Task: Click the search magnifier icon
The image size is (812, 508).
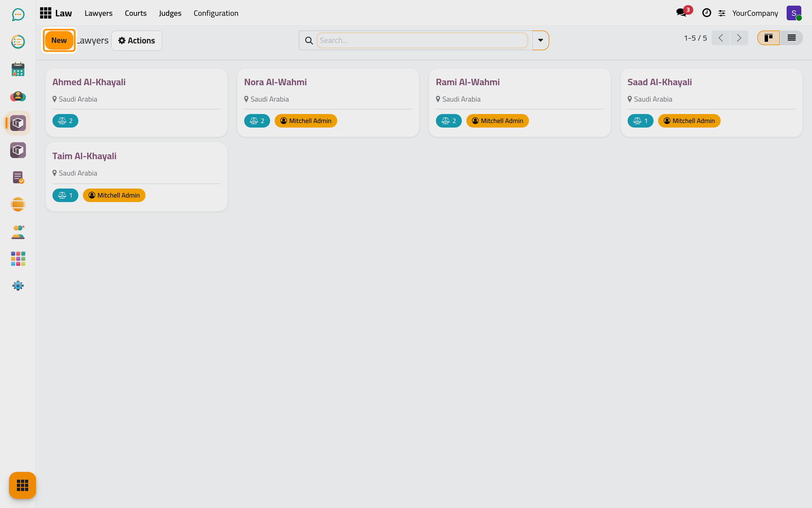Action: pyautogui.click(x=309, y=41)
